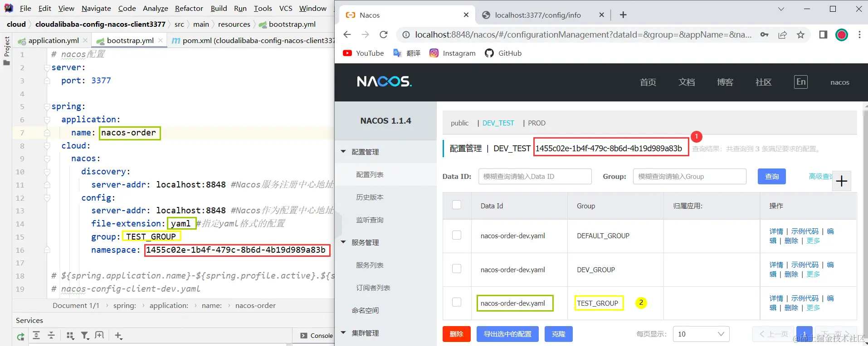
Task: Toggle the select-all checkbox in table header
Action: [x=457, y=205]
